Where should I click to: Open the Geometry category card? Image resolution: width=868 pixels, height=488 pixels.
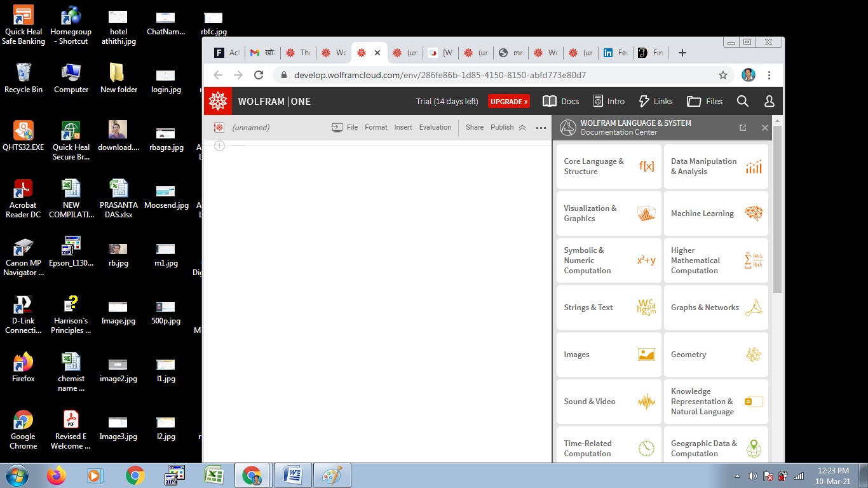point(716,355)
